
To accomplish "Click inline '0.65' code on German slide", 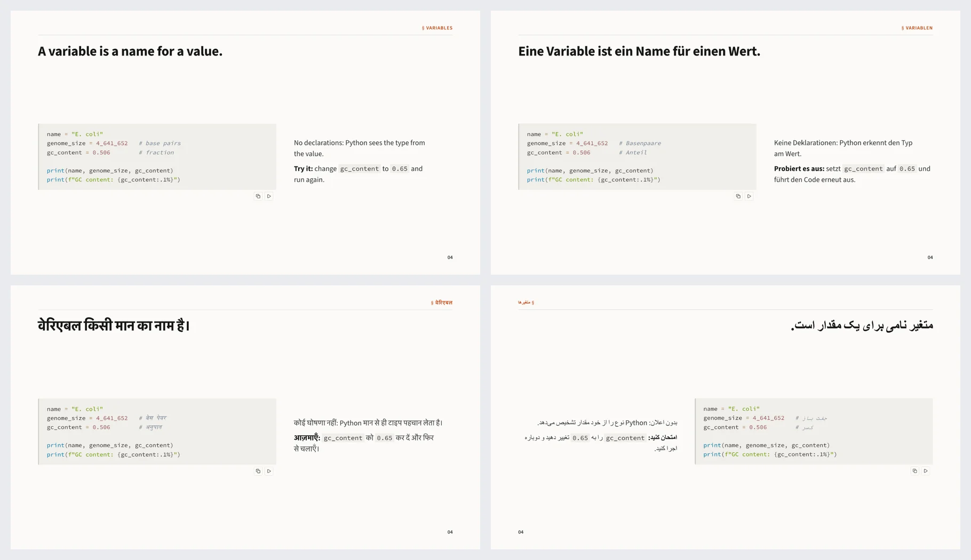I will (907, 169).
